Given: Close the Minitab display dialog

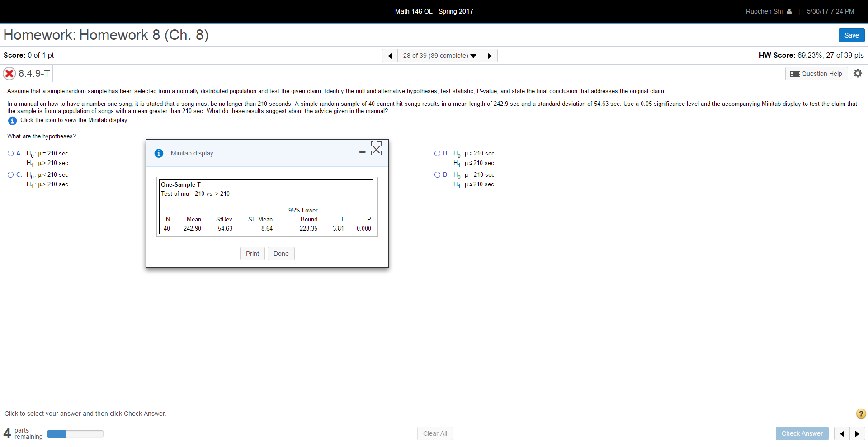Looking at the screenshot, I should point(376,150).
